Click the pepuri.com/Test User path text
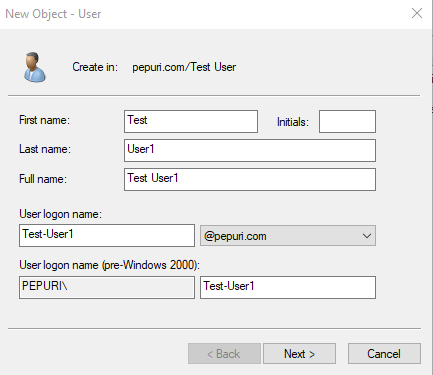Image resolution: width=433 pixels, height=375 pixels. pyautogui.click(x=184, y=67)
